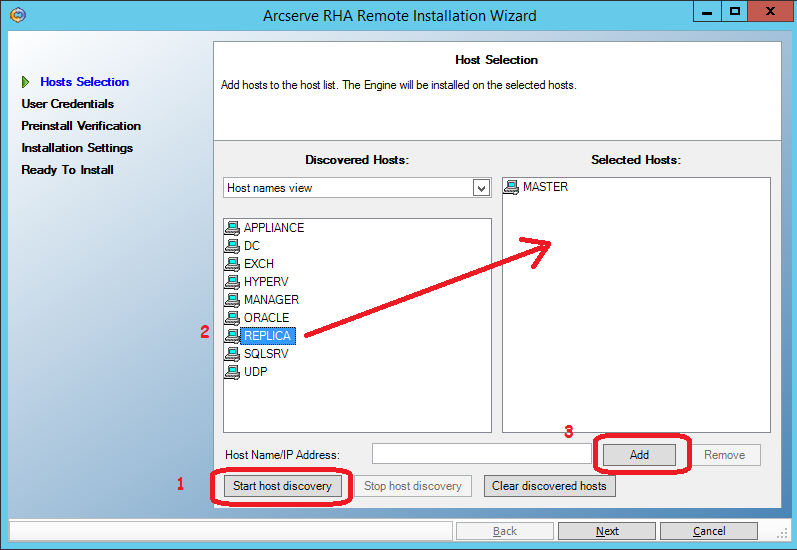797x550 pixels.
Task: Click the computer icon next to ORACLE
Action: click(x=232, y=318)
